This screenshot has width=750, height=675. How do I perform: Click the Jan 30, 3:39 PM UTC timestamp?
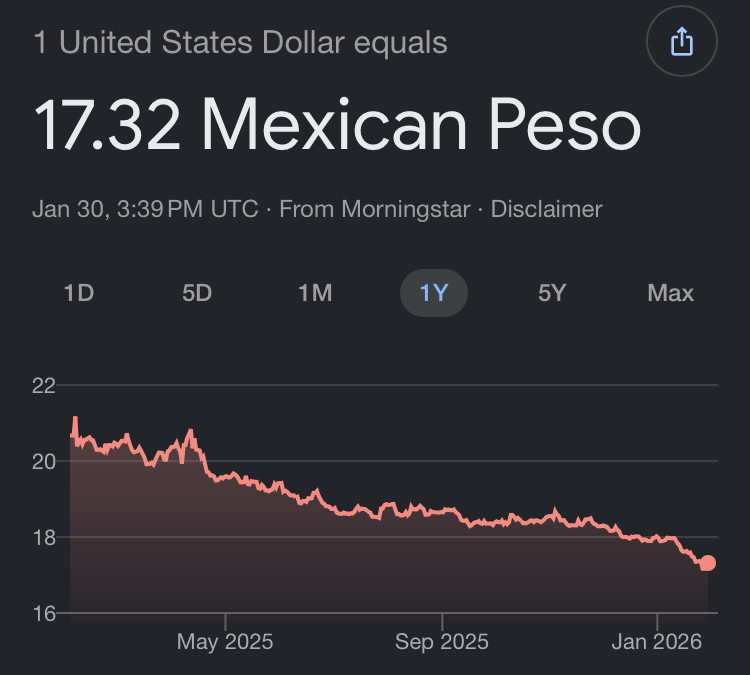coord(145,209)
